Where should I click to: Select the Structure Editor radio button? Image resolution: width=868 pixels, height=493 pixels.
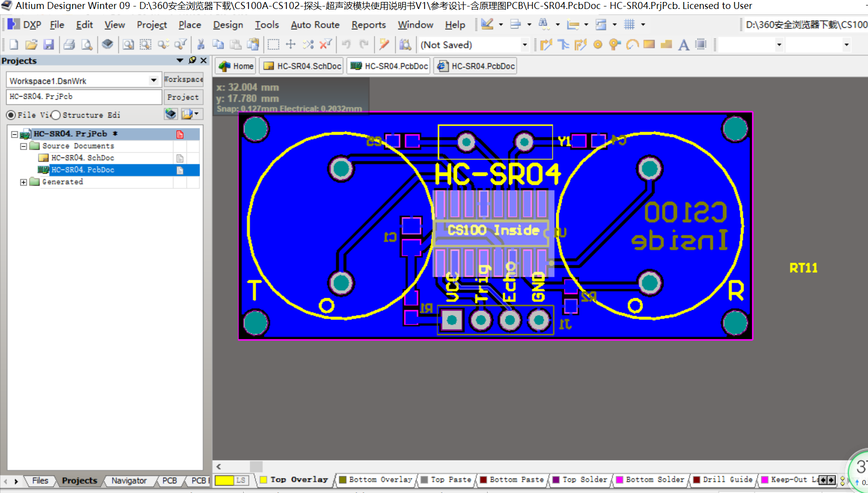(56, 115)
